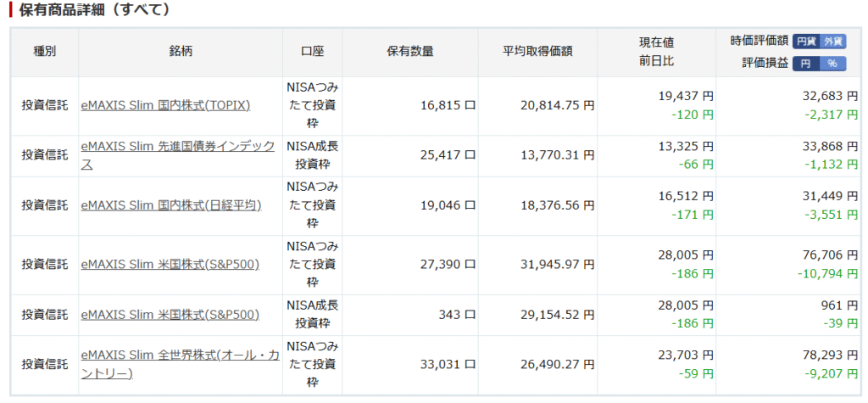Switch valuation display to 円貨
This screenshot has width=868, height=403.
click(806, 41)
